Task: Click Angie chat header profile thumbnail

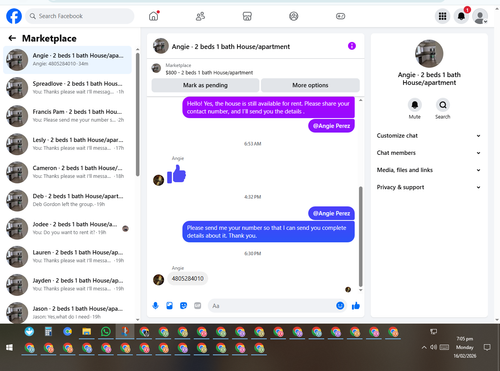Action: click(x=161, y=46)
